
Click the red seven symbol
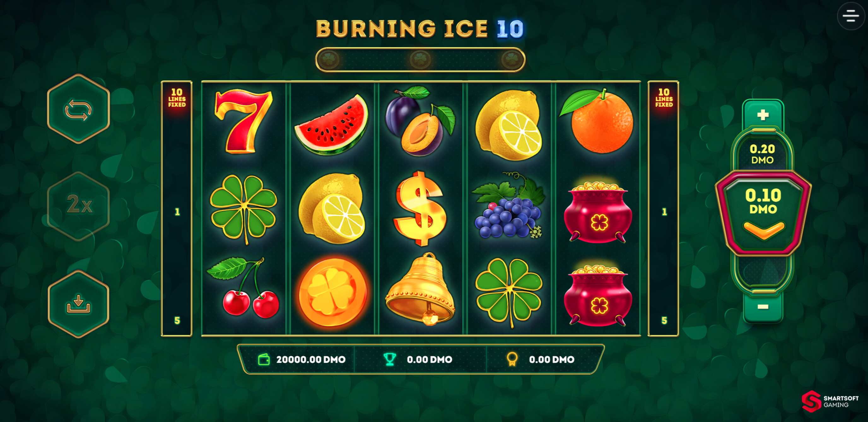[x=243, y=122]
